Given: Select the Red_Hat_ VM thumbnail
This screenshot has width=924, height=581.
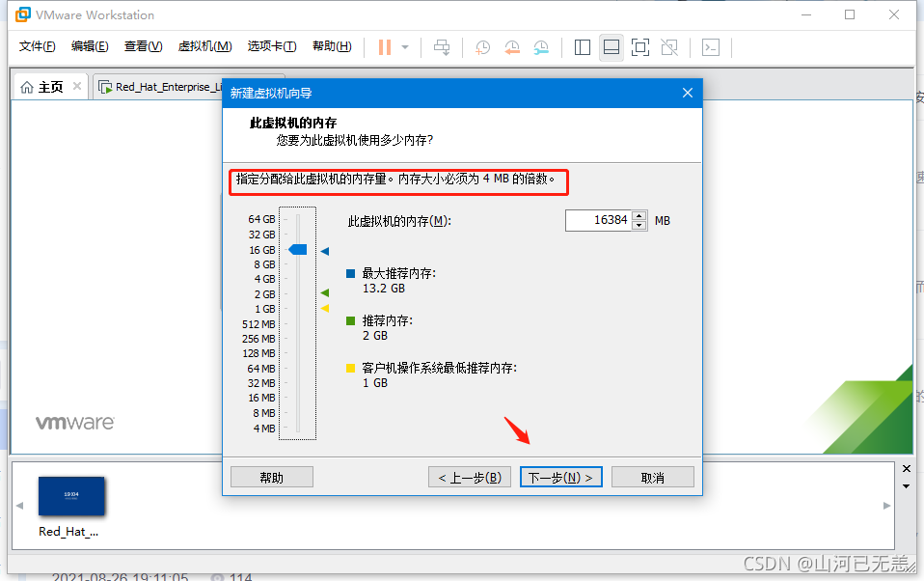Looking at the screenshot, I should point(71,496).
